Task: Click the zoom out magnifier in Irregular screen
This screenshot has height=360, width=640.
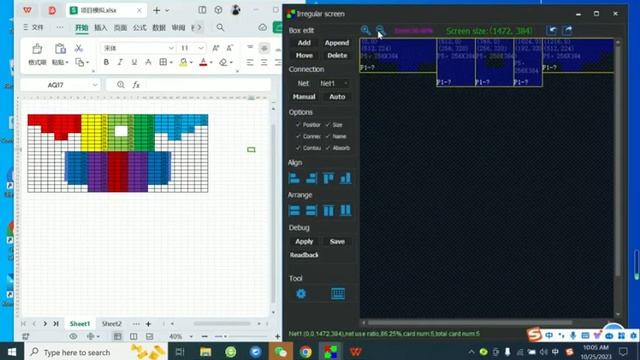Action: [x=380, y=30]
